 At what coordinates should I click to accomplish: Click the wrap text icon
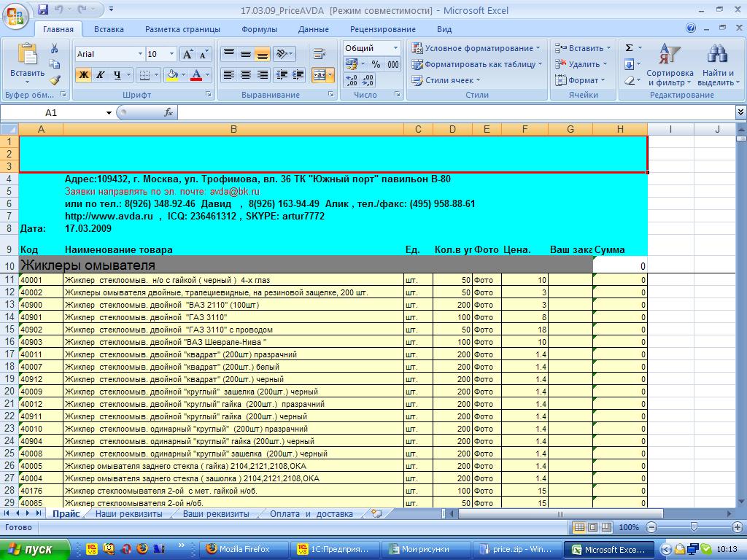point(319,54)
